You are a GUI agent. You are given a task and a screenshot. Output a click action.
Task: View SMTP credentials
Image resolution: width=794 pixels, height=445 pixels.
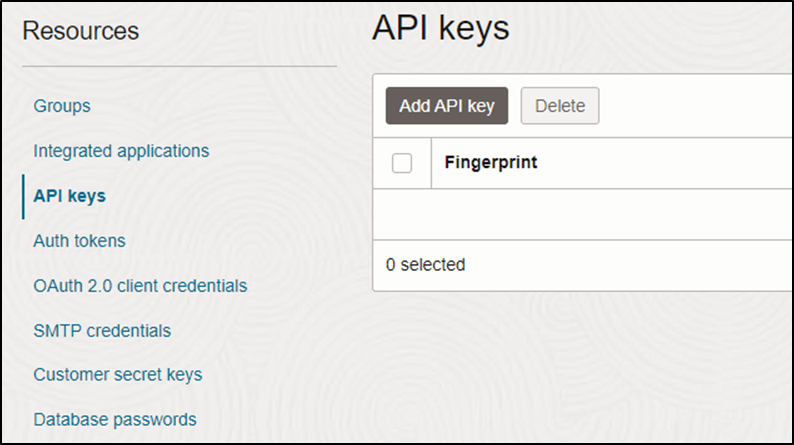102,331
